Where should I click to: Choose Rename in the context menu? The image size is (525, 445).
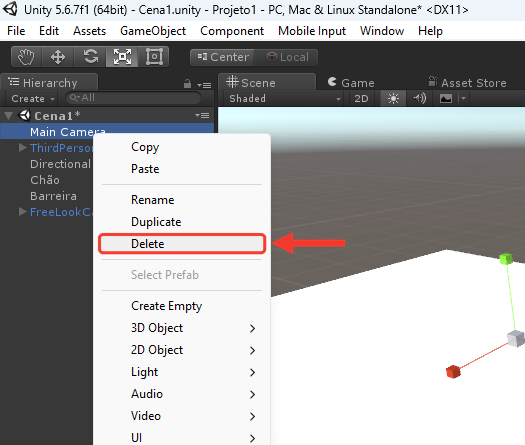pyautogui.click(x=182, y=200)
